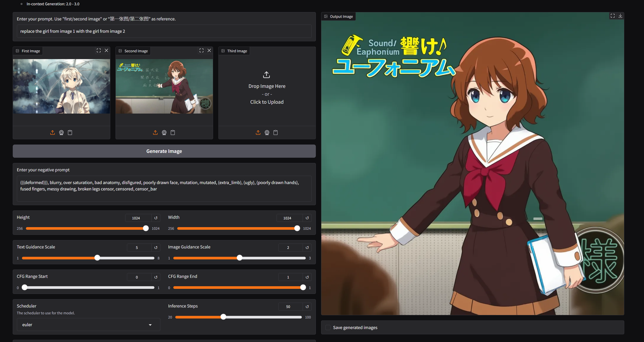
Task: Click the CFG Range Start slider handle
Action: (x=24, y=287)
